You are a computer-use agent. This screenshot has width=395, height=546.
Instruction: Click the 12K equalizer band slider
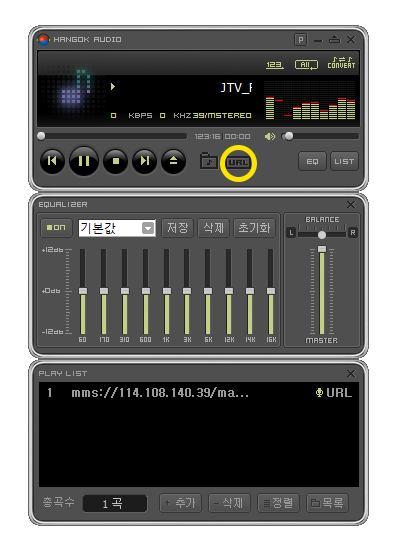(229, 291)
